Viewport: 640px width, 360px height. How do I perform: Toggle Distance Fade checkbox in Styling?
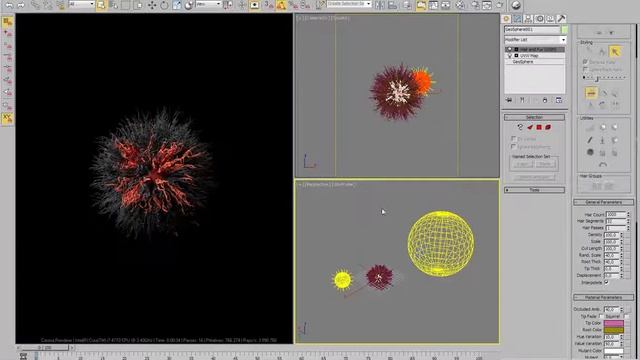tap(585, 62)
